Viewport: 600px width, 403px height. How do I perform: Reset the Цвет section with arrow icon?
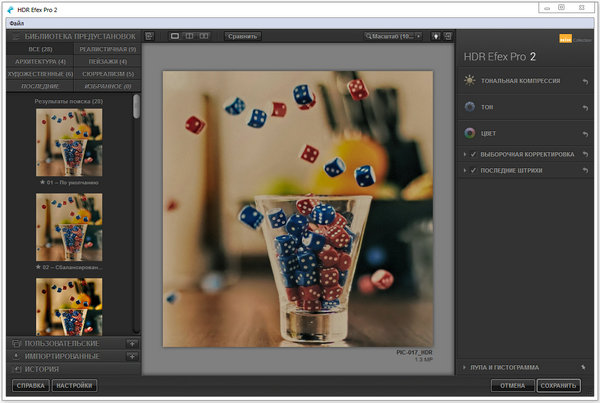(x=585, y=132)
